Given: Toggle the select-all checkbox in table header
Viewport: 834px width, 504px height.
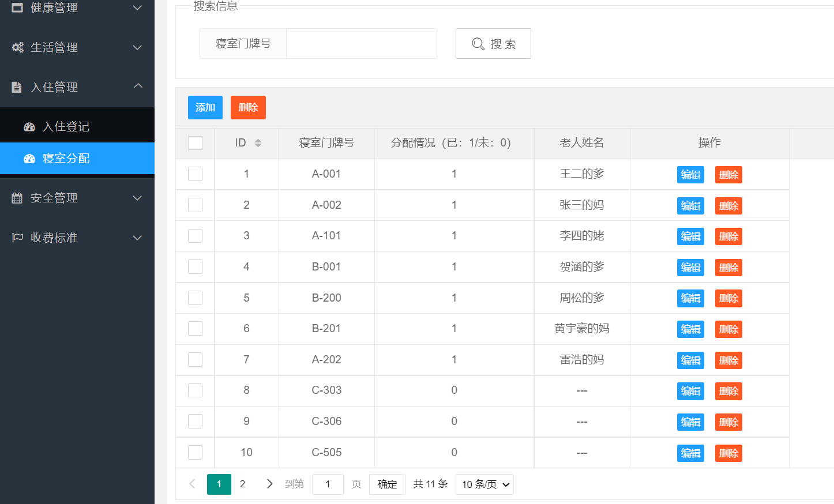Looking at the screenshot, I should (x=196, y=143).
